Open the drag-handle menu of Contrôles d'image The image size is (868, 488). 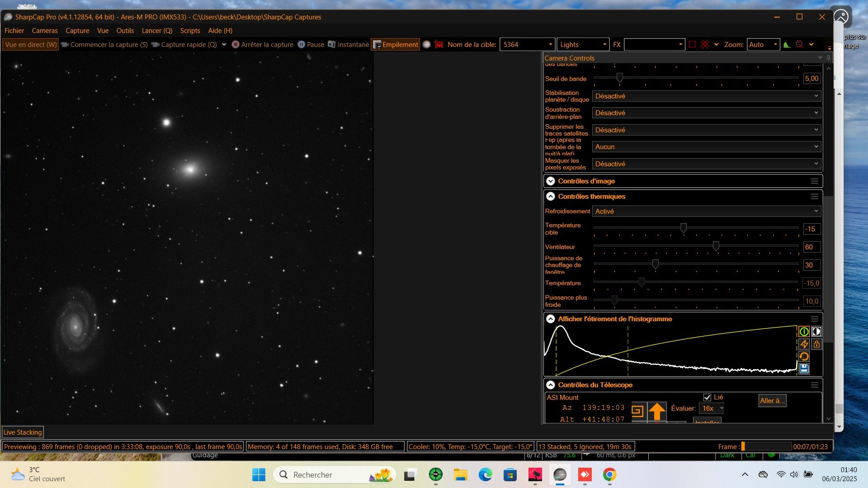[x=814, y=181]
